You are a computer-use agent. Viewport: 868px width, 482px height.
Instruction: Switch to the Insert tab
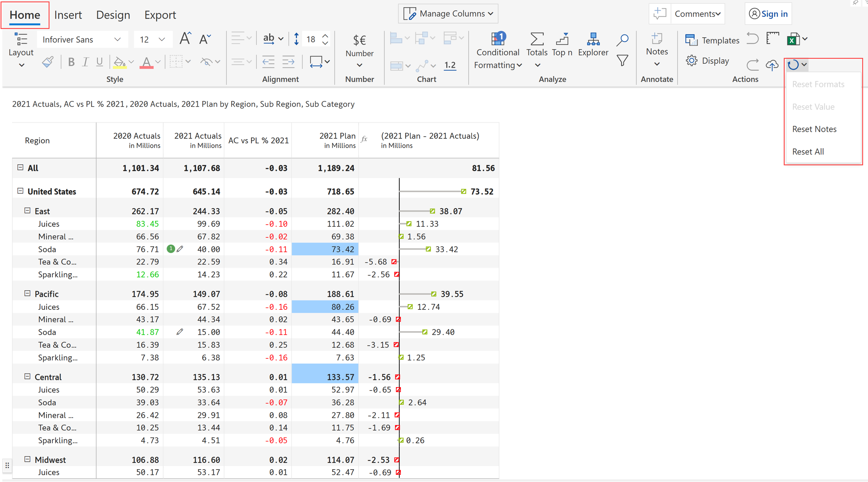coord(68,15)
